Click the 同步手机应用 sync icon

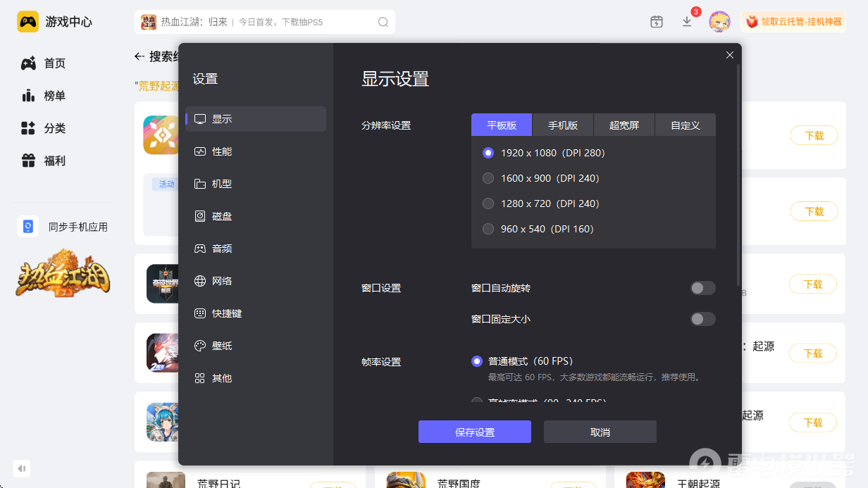(x=28, y=227)
